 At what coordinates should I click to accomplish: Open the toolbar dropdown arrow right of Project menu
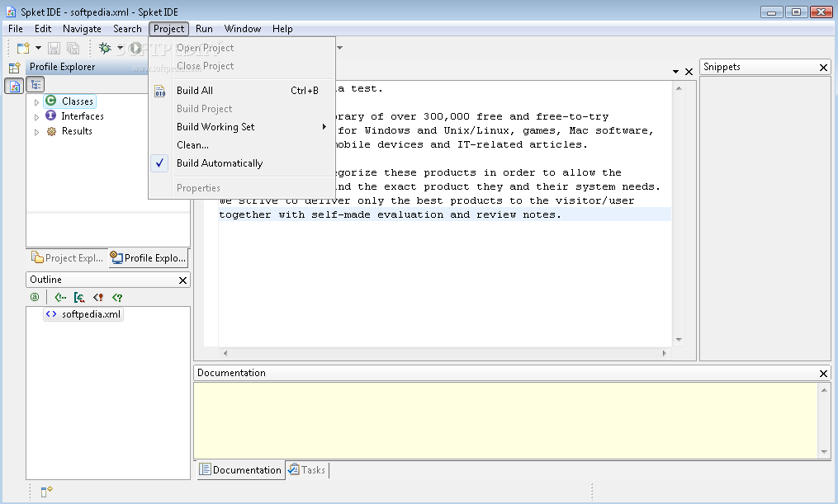(339, 48)
